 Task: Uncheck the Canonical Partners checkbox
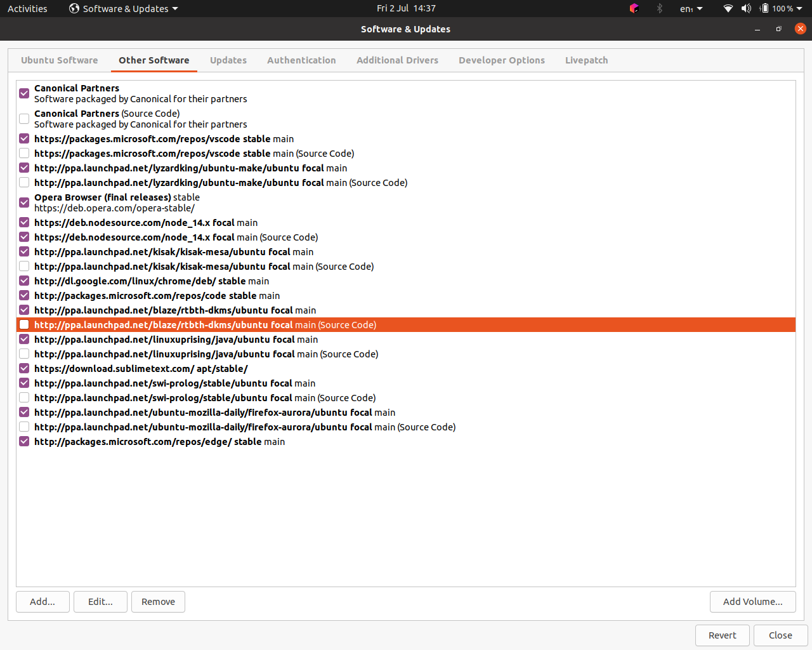(x=24, y=93)
